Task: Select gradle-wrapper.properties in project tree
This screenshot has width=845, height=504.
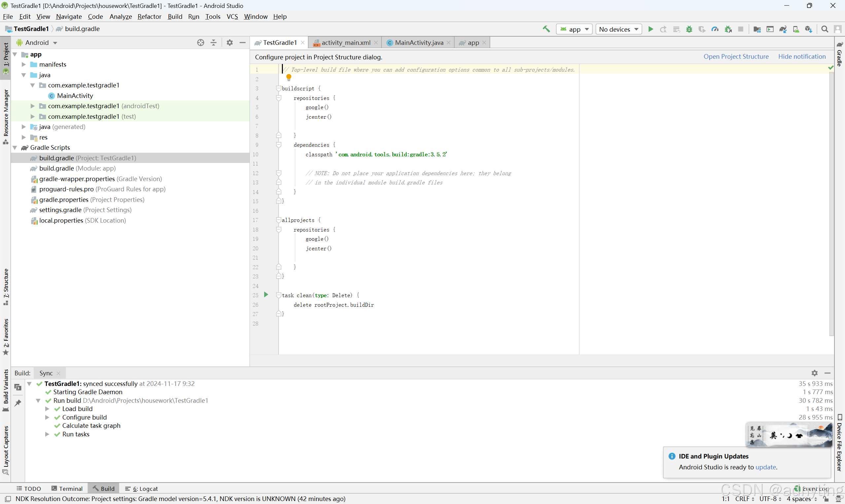Action: coord(77,179)
